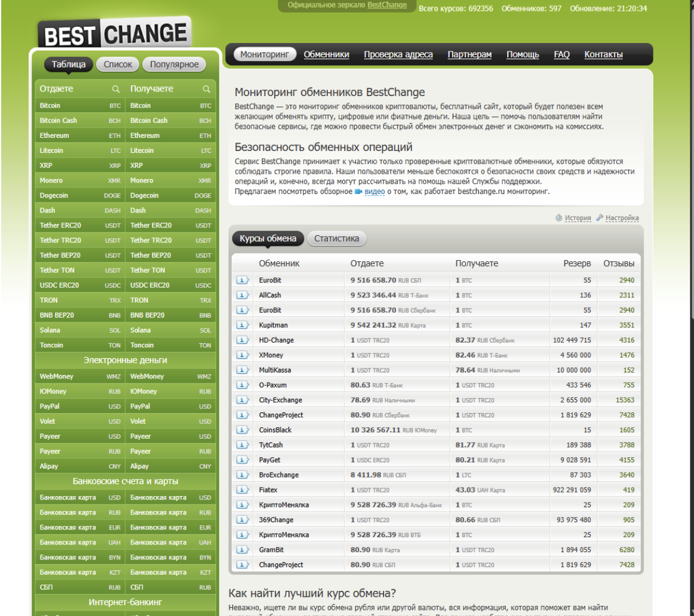This screenshot has height=616, width=694.
Task: Click the Отзывы column header
Action: pos(619,264)
